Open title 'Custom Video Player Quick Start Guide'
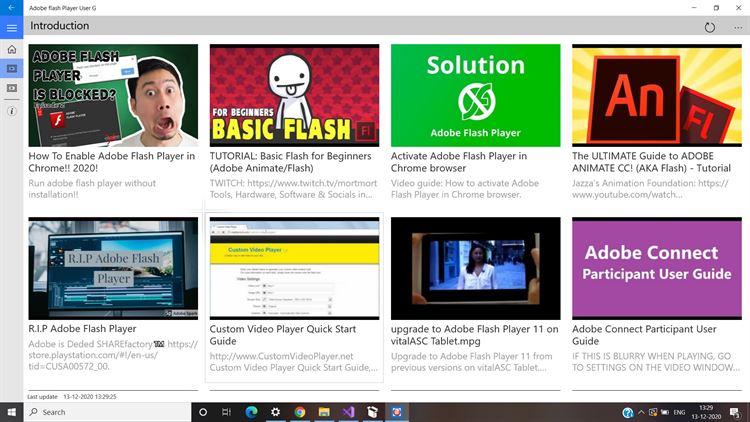 (283, 335)
